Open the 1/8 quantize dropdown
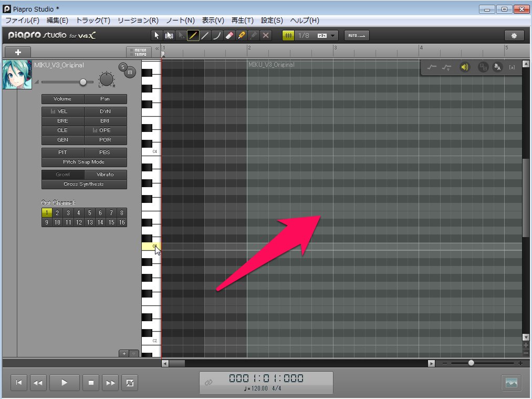Image resolution: width=532 pixels, height=399 pixels. click(x=333, y=36)
